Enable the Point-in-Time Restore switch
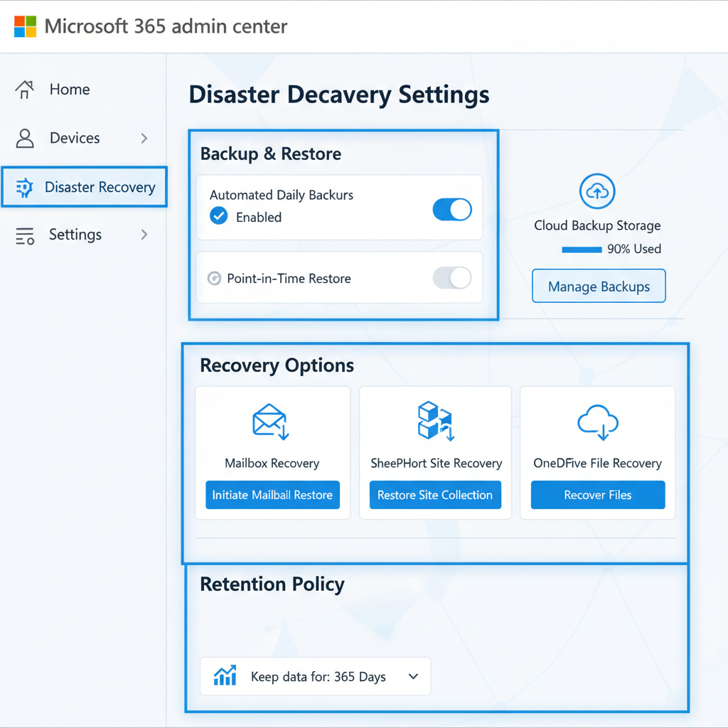This screenshot has width=728, height=728. pyautogui.click(x=452, y=278)
